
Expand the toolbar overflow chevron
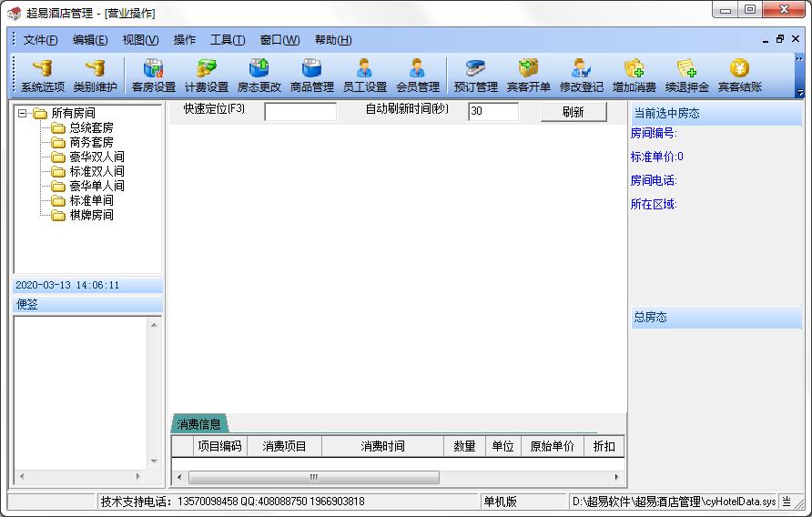[x=799, y=59]
